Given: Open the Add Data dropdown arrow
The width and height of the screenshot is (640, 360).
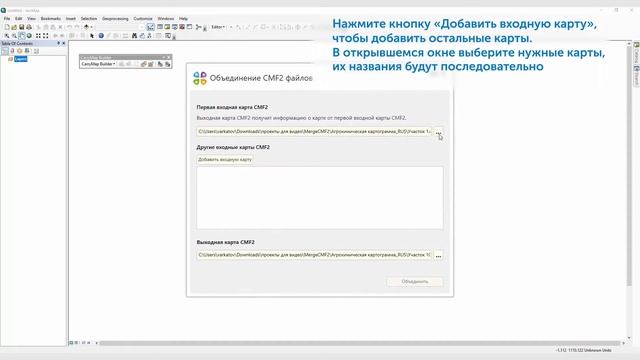Looking at the screenshot, I should (91, 27).
